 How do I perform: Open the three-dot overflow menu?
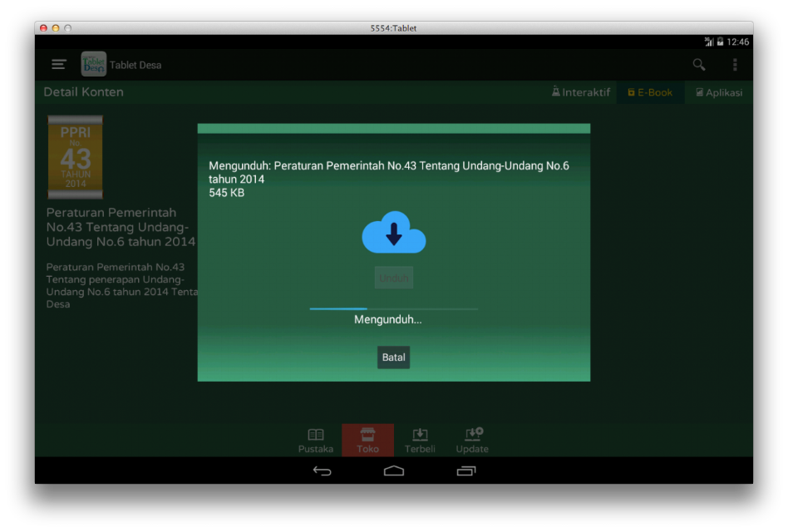[x=735, y=64]
